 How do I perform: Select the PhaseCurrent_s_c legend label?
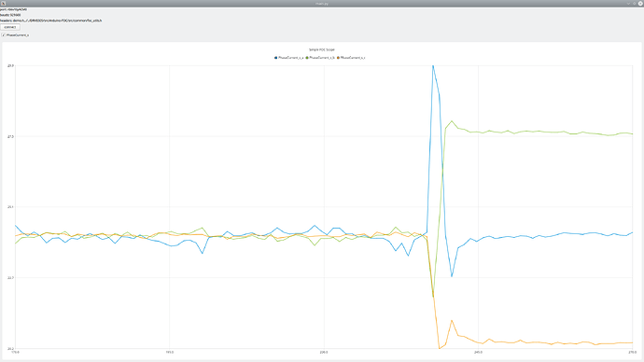(x=353, y=58)
